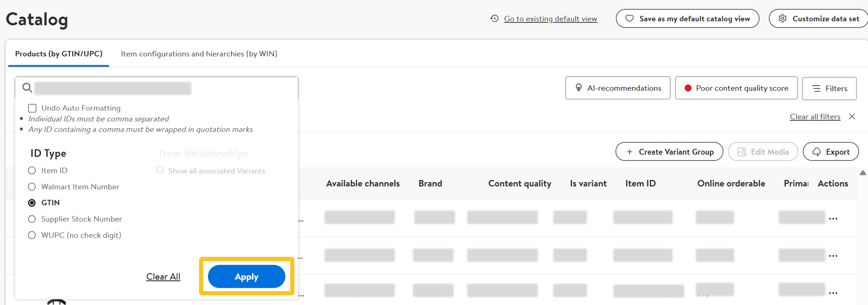This screenshot has height=305, width=868.
Task: Open actions menu for the second row
Action: click(x=833, y=256)
